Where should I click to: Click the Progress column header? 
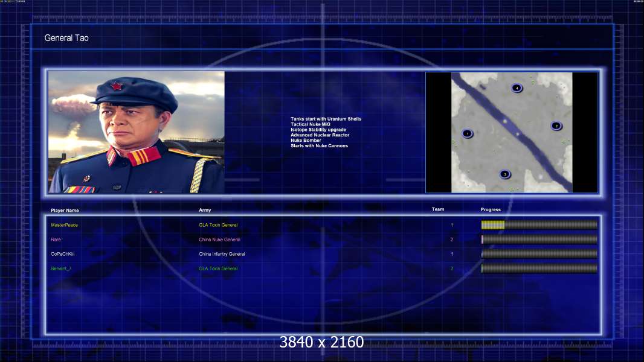click(x=491, y=209)
